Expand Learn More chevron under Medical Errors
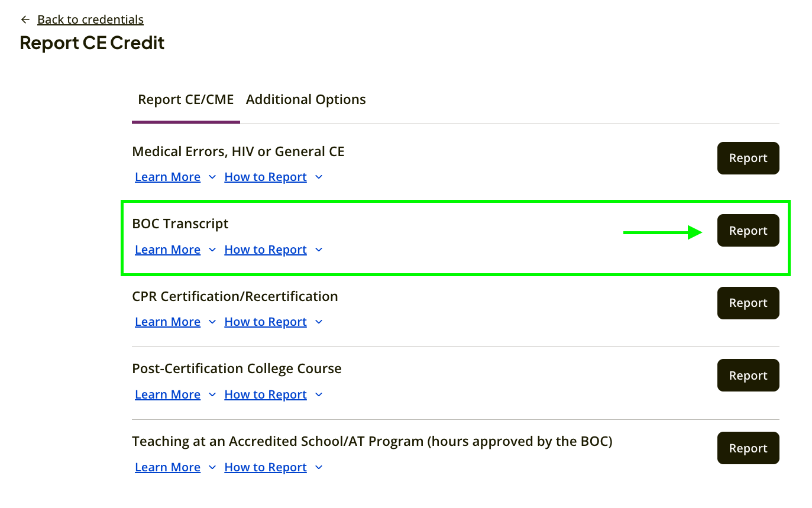Screen dimensions: 812x508 pyautogui.click(x=212, y=177)
